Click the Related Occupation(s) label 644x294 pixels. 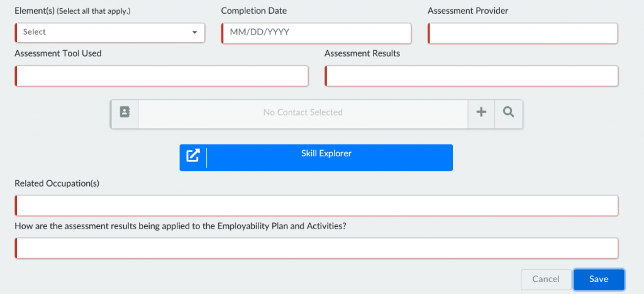coord(57,183)
